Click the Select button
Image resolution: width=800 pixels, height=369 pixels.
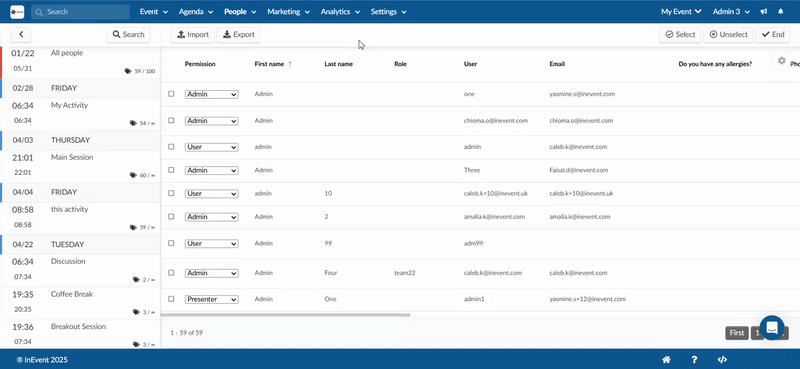pos(680,35)
